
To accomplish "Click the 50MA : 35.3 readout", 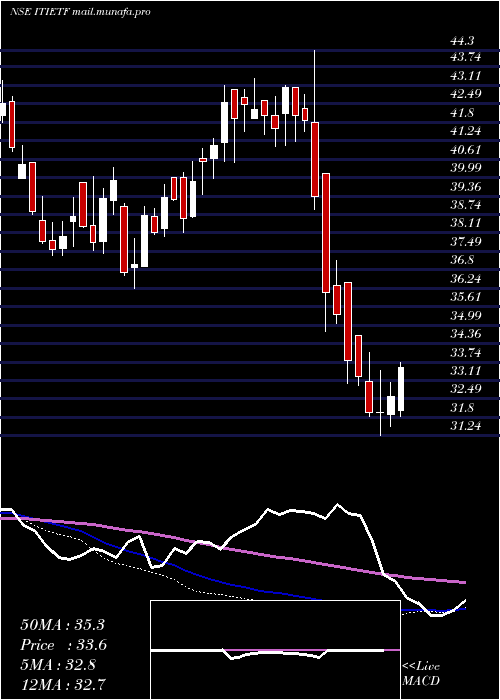I will pos(62,625).
